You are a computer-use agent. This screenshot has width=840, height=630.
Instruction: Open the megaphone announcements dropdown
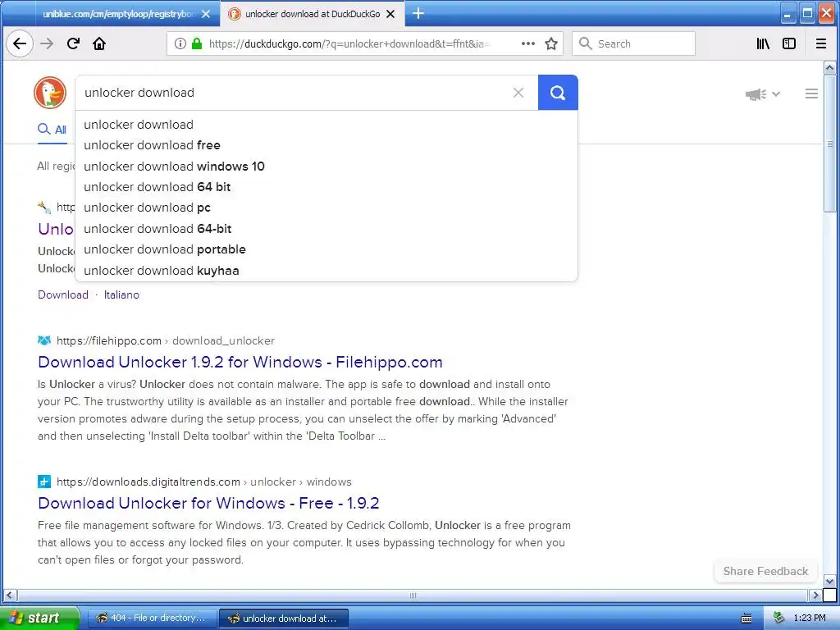pos(762,94)
